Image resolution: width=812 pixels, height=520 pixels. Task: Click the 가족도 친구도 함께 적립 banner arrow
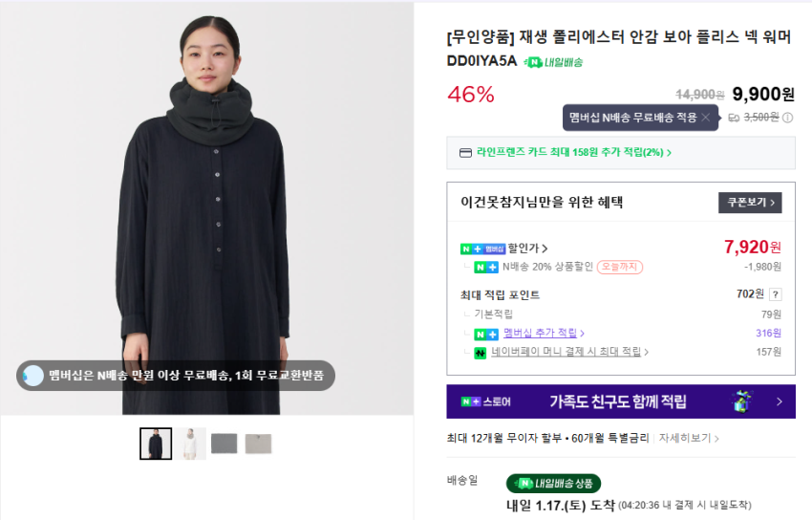pos(780,401)
